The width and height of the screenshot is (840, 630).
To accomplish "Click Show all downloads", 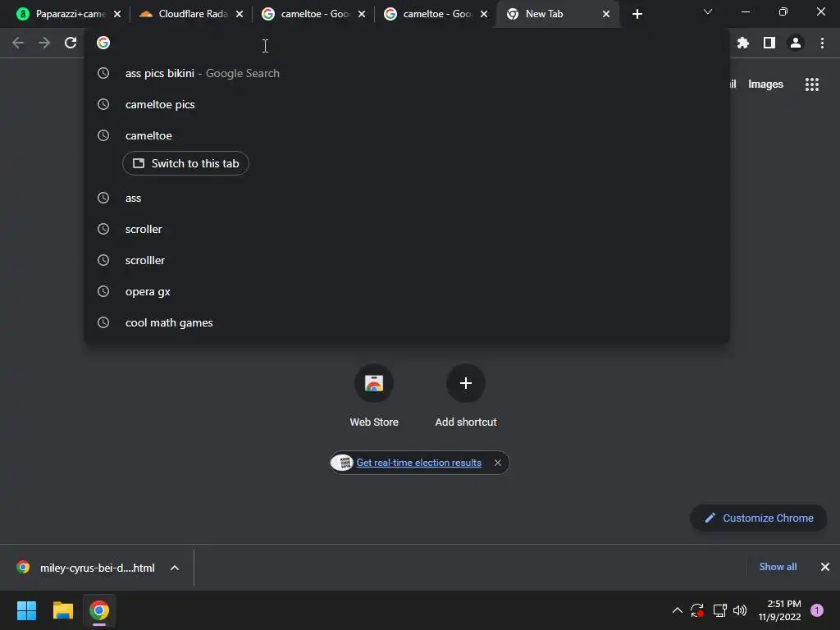I will [778, 567].
